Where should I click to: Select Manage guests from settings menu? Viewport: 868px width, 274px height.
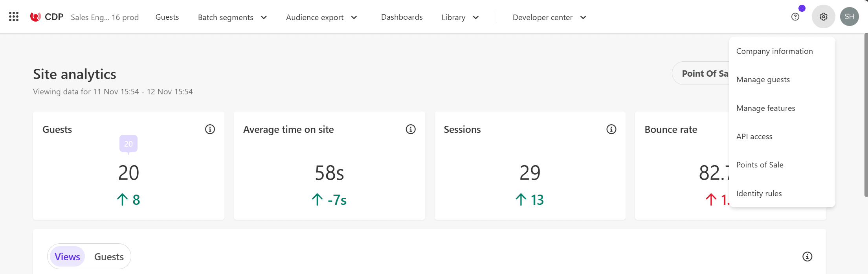point(763,80)
